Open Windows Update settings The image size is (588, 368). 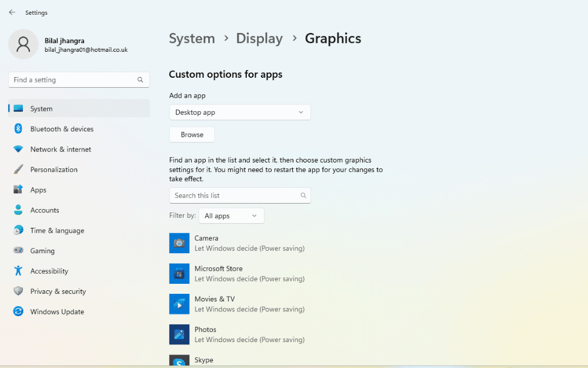tap(79, 311)
